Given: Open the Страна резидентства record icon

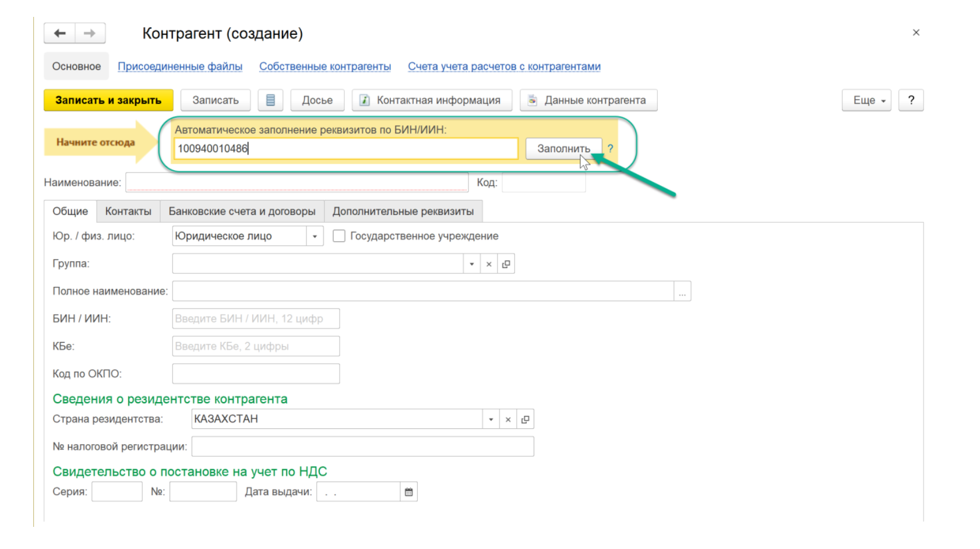Looking at the screenshot, I should click(x=525, y=419).
